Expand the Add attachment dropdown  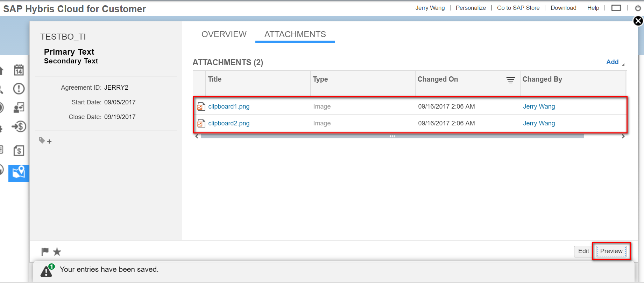(615, 62)
